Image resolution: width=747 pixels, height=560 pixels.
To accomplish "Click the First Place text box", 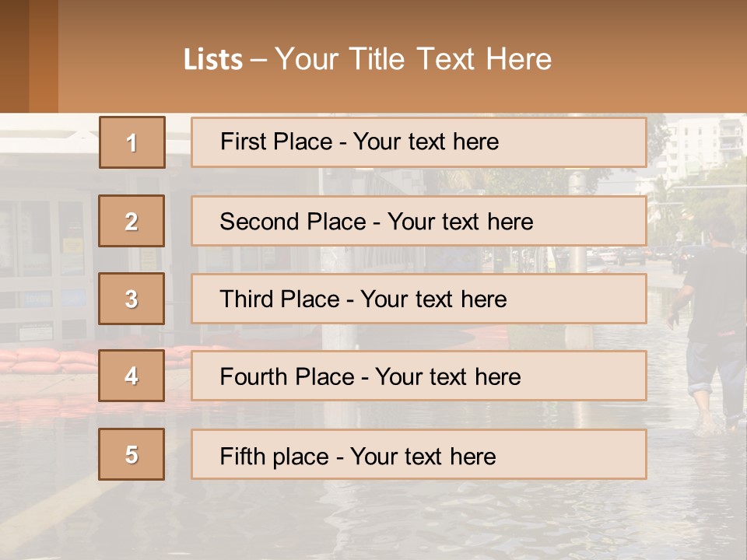I will (x=419, y=142).
